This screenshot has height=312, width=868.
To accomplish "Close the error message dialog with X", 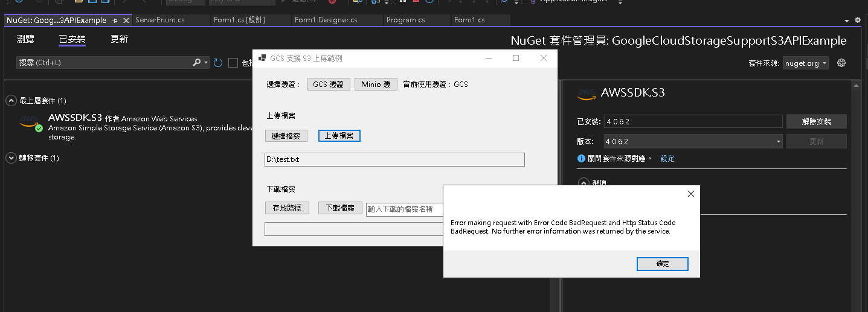I will [690, 194].
